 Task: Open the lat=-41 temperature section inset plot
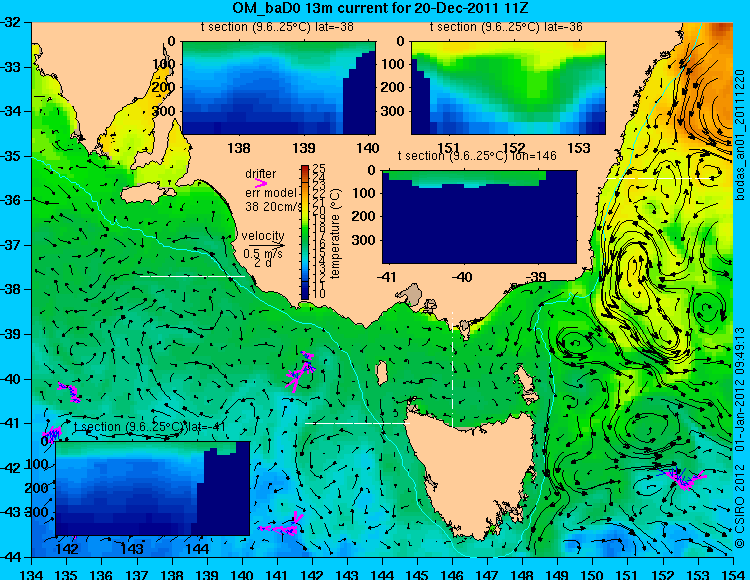click(153, 488)
